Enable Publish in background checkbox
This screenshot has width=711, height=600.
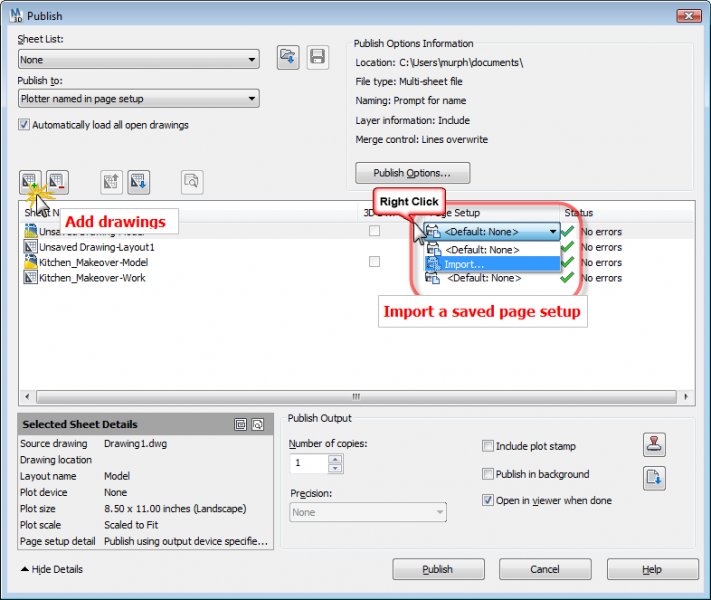pyautogui.click(x=487, y=474)
